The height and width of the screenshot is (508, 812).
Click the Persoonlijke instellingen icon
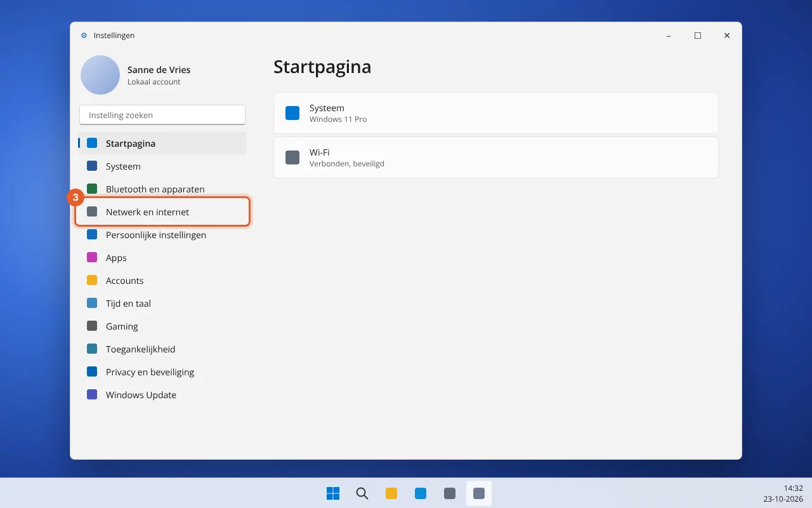click(92, 235)
